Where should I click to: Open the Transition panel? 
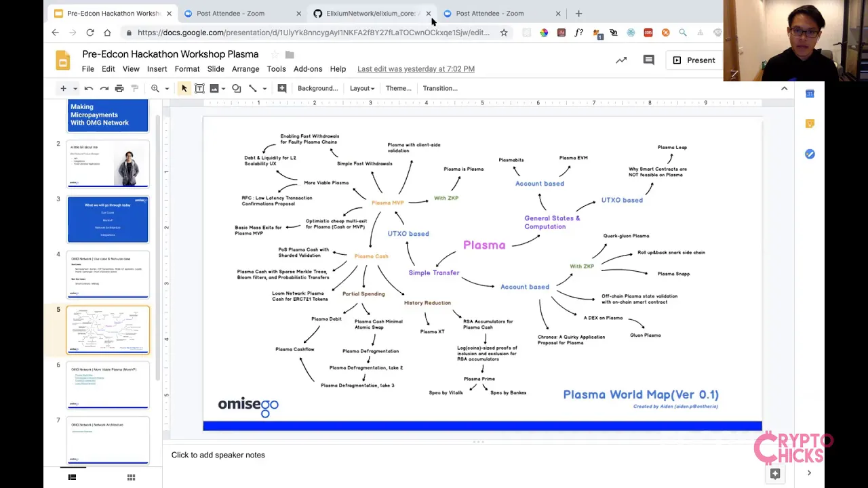coord(440,88)
